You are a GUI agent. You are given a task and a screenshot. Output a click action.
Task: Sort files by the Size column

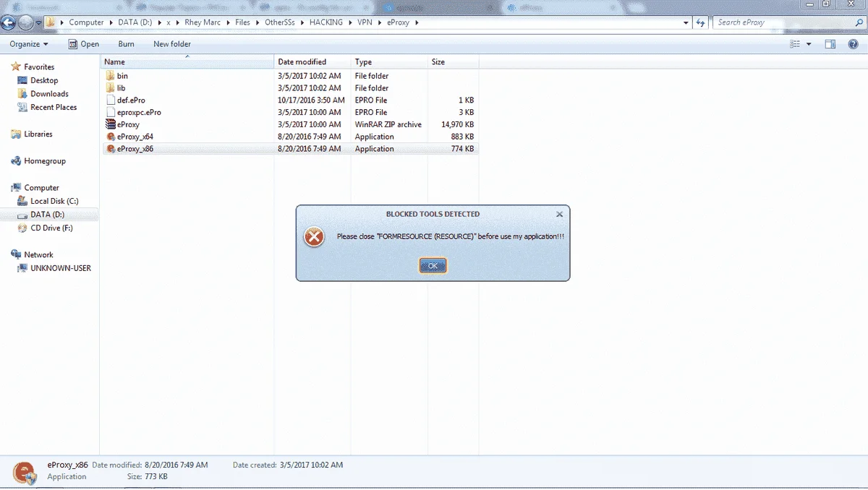click(x=454, y=62)
